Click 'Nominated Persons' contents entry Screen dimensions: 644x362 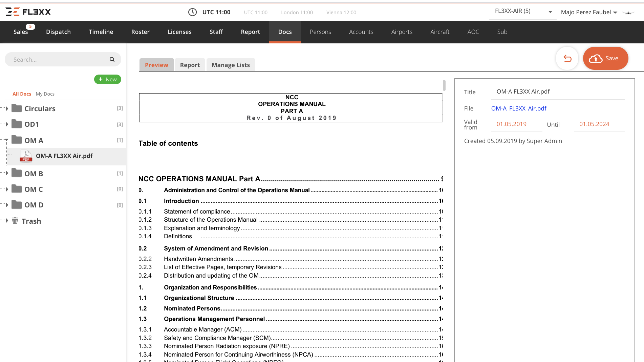tap(192, 308)
